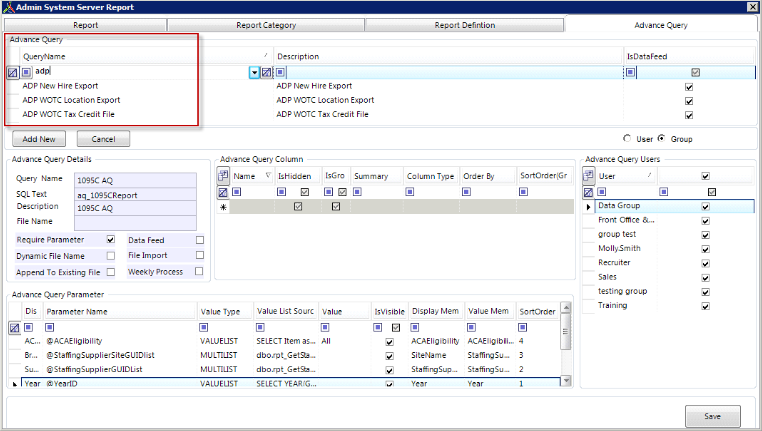
Task: Uncheck IsVisible for the @ACAEligibility parameter
Action: [389, 342]
